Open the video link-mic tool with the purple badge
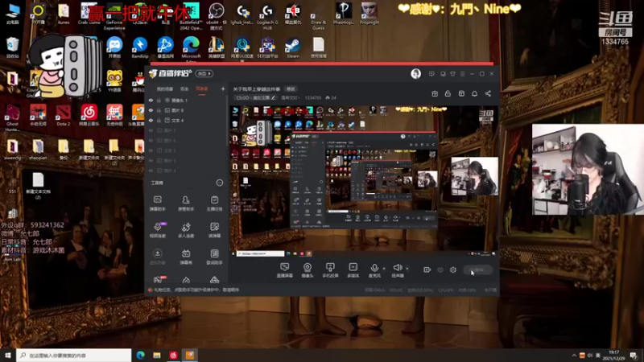Image resolution: width=644 pixels, height=362 pixels. coord(157,230)
